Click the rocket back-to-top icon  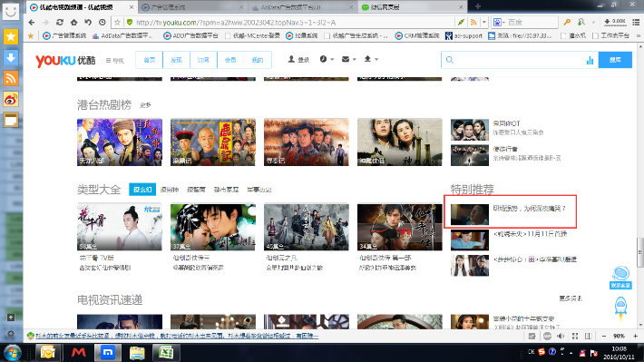tap(620, 309)
